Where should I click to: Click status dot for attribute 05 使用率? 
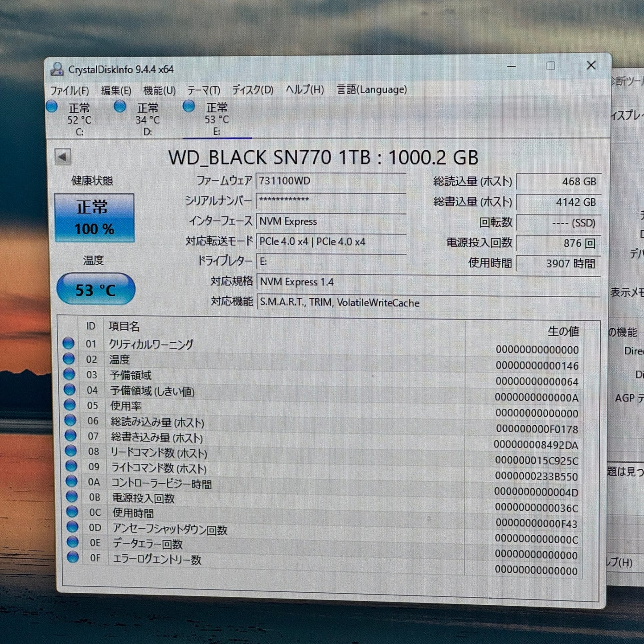pyautogui.click(x=70, y=405)
